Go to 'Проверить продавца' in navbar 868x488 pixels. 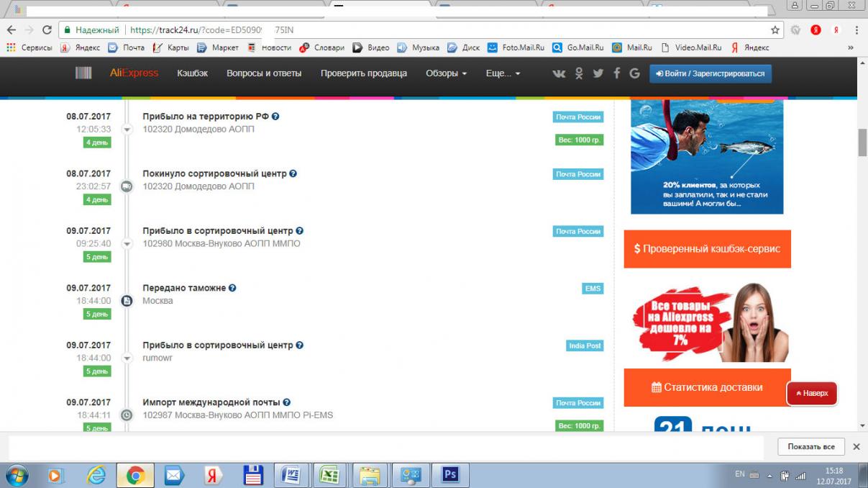(363, 73)
